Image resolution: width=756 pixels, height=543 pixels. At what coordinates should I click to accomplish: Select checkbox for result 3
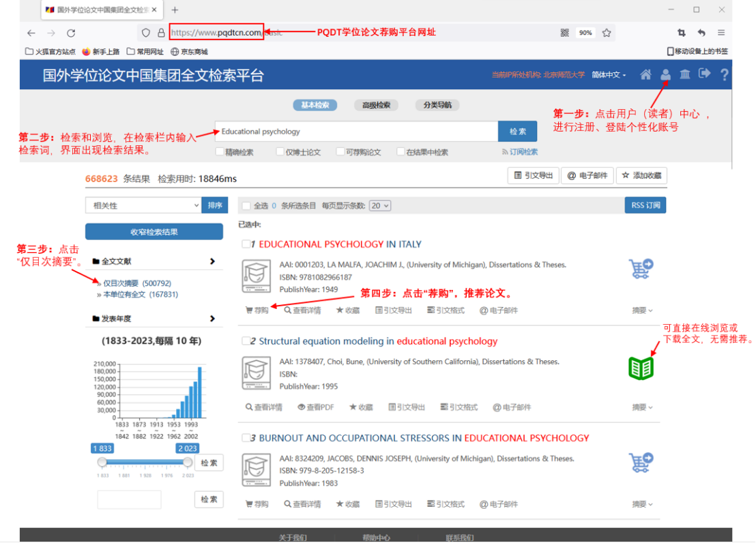click(x=246, y=438)
